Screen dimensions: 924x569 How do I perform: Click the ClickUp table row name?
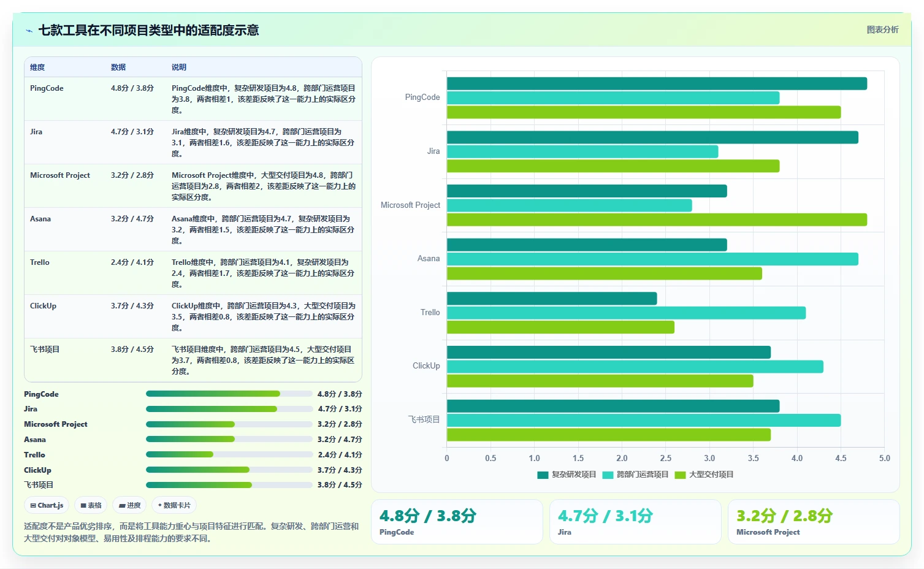tap(43, 306)
